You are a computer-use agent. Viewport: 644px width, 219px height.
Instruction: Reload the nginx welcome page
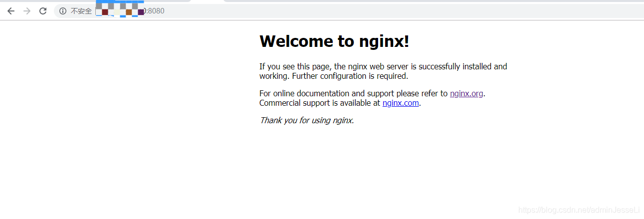coord(43,11)
